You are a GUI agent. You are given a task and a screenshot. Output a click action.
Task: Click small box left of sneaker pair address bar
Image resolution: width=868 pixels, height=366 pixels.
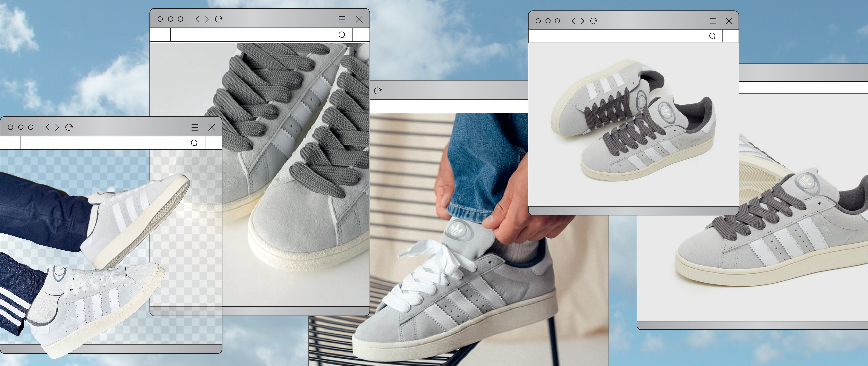(538, 36)
